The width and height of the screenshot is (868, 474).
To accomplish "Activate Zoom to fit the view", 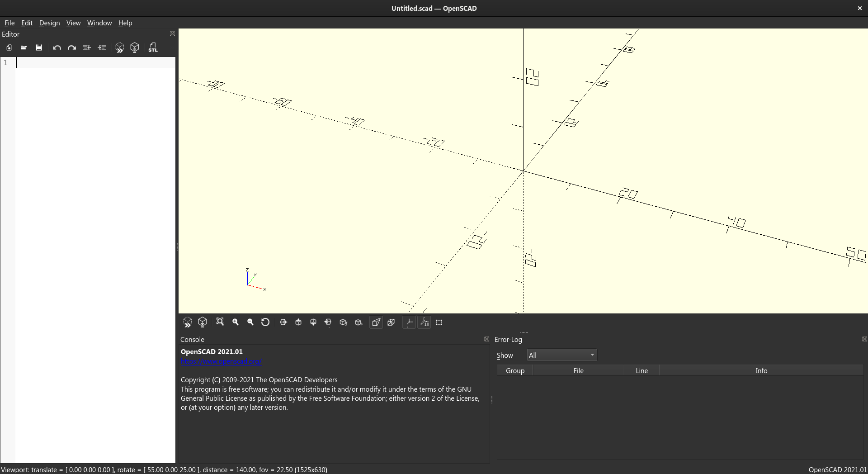I will [x=220, y=322].
